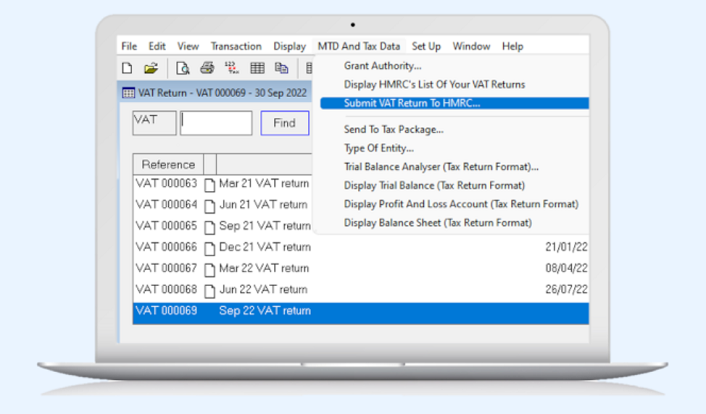Click the New document toolbar icon
The image size is (706, 414).
pos(127,68)
